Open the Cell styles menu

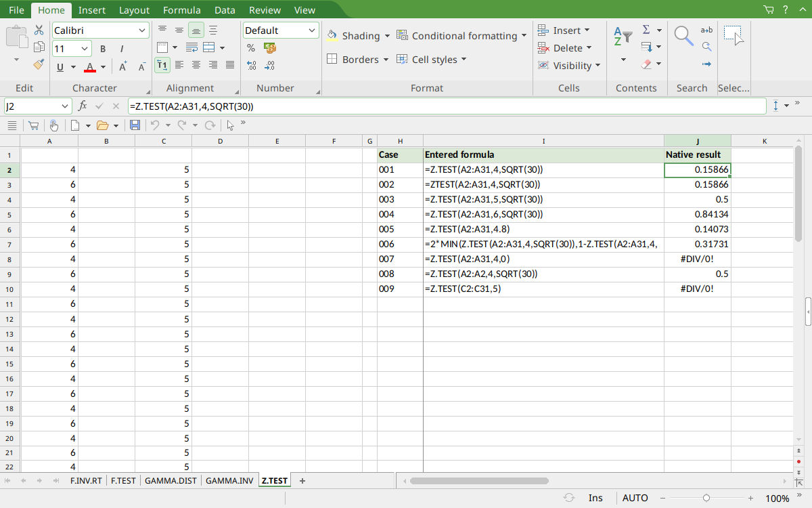coord(432,60)
